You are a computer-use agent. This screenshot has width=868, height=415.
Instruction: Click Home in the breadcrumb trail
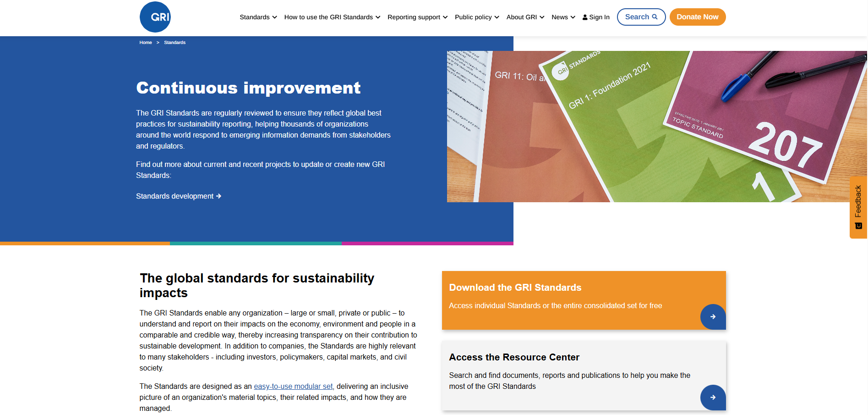pyautogui.click(x=146, y=42)
